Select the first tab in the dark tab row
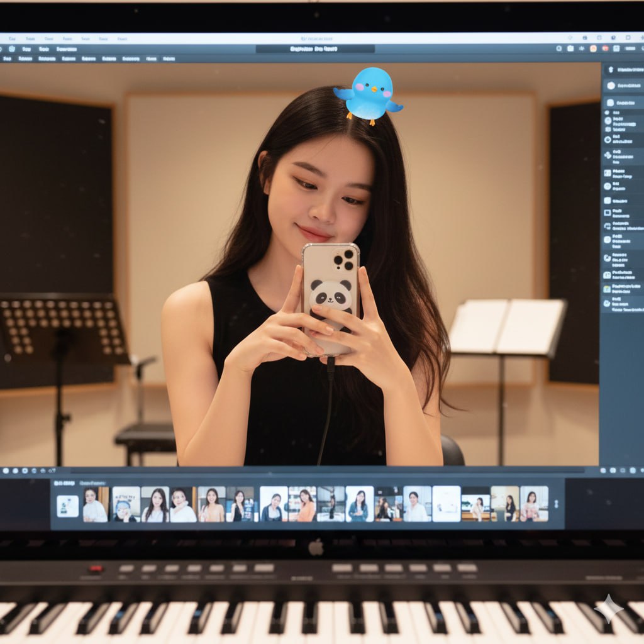Screen dimensions: 644x644 (8, 58)
